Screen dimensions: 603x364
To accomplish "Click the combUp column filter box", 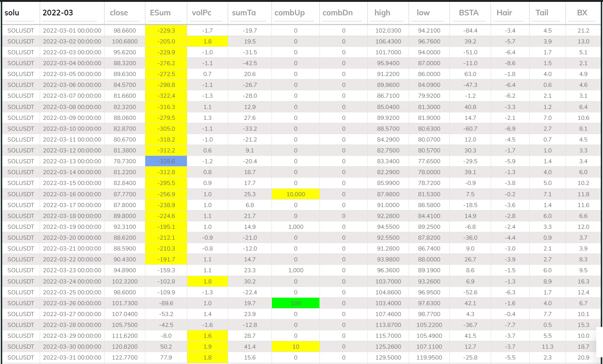I will (x=295, y=13).
